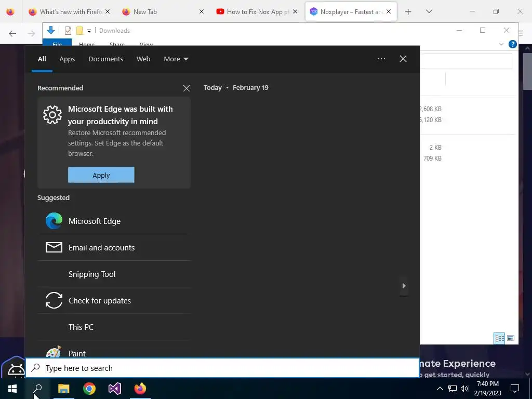The image size is (532, 399).
Task: Open network status tray icon
Action: [453, 389]
